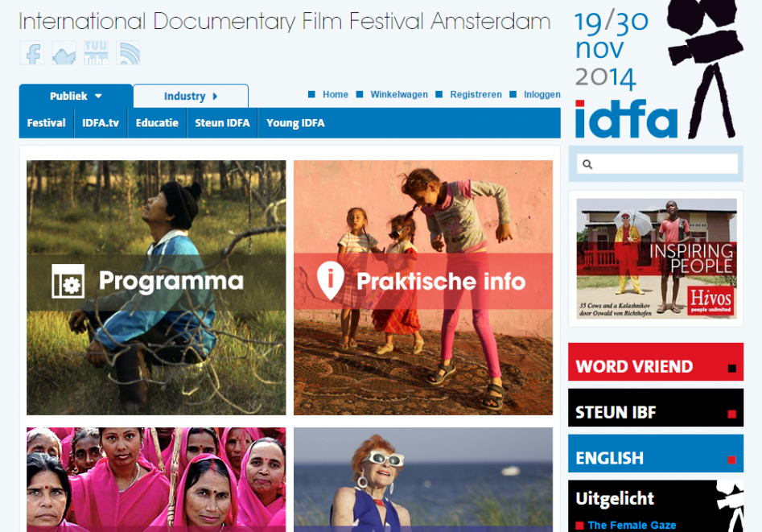Viewport: 762px width, 532px height.
Task: Click the Inloggen link
Action: (542, 94)
